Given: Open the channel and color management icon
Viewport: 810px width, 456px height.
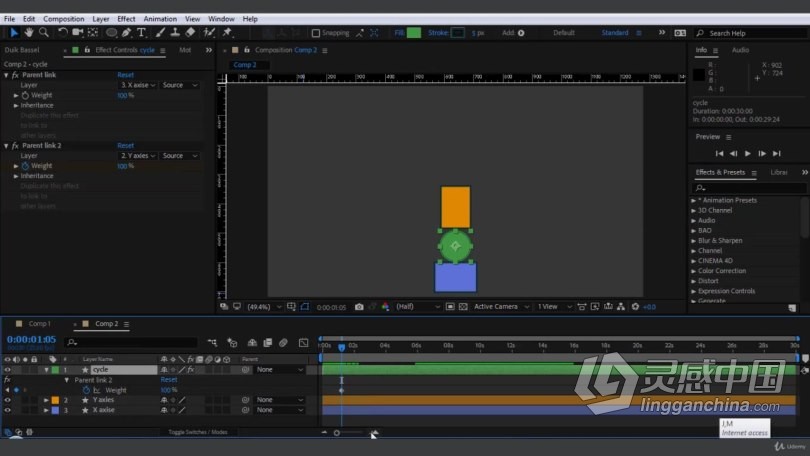Looking at the screenshot, I should pos(385,307).
